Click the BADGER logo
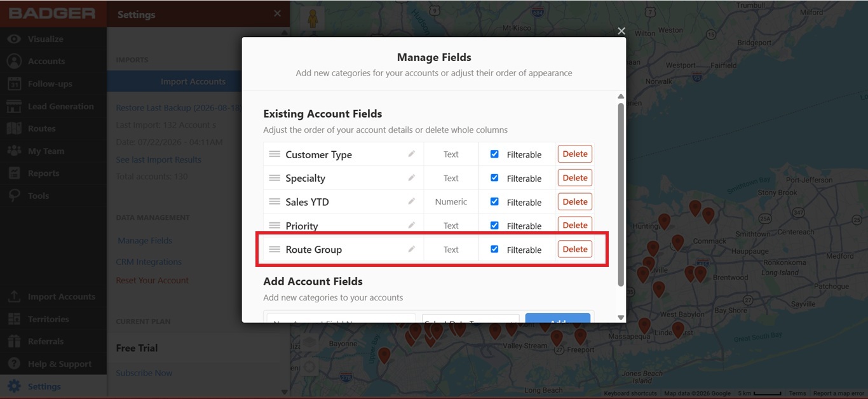Viewport: 868px width, 399px height. [x=52, y=13]
